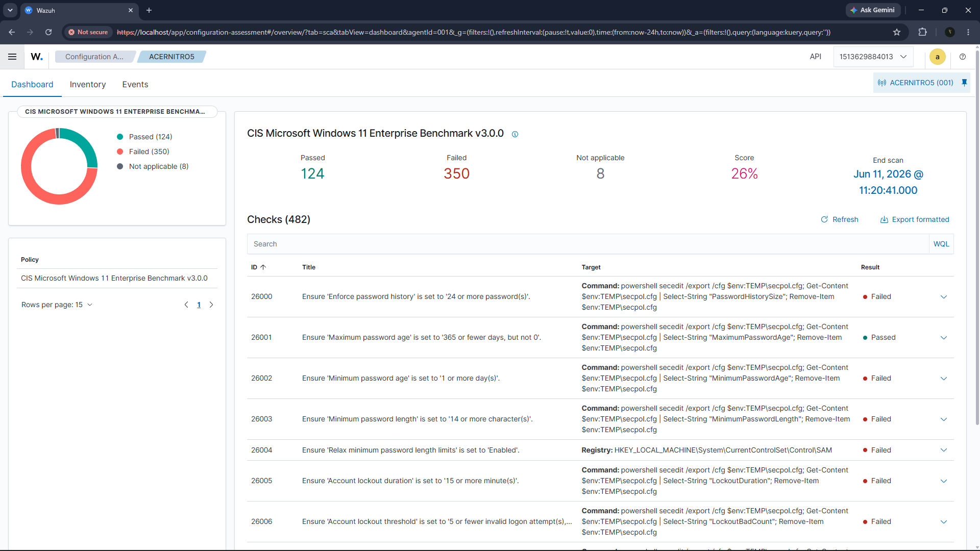
Task: Open Chrome three-dot menu
Action: 968,32
